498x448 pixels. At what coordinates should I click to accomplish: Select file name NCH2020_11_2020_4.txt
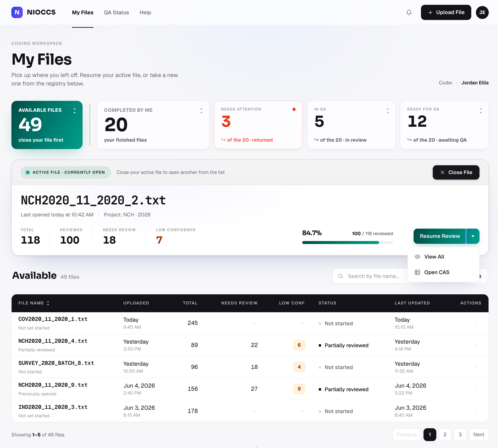pyautogui.click(x=53, y=341)
